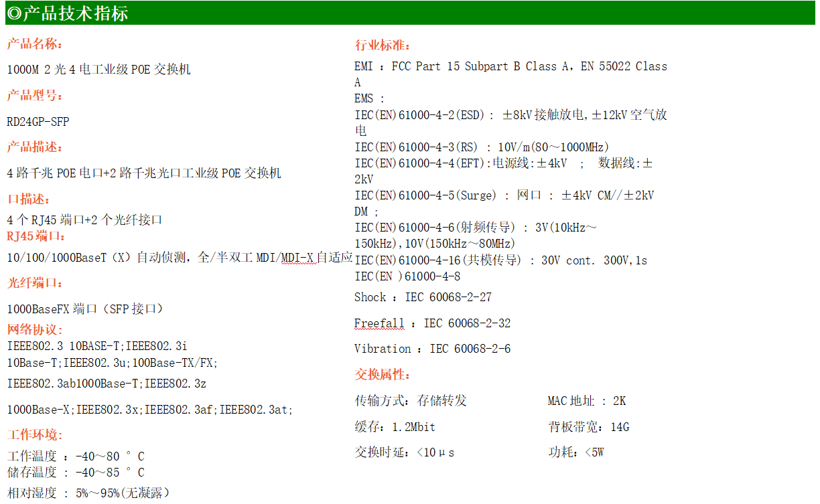Click the 产品名称 heading
The width and height of the screenshot is (820, 504).
coord(34,44)
